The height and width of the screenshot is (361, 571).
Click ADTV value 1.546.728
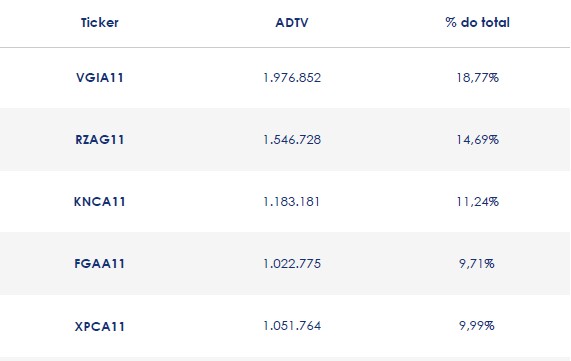pos(292,140)
